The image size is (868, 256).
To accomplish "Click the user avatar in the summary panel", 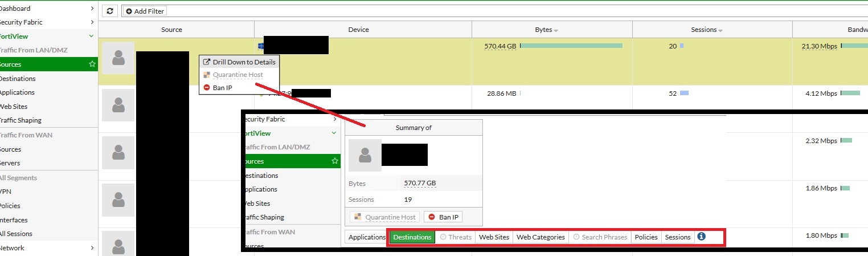I will click(365, 155).
